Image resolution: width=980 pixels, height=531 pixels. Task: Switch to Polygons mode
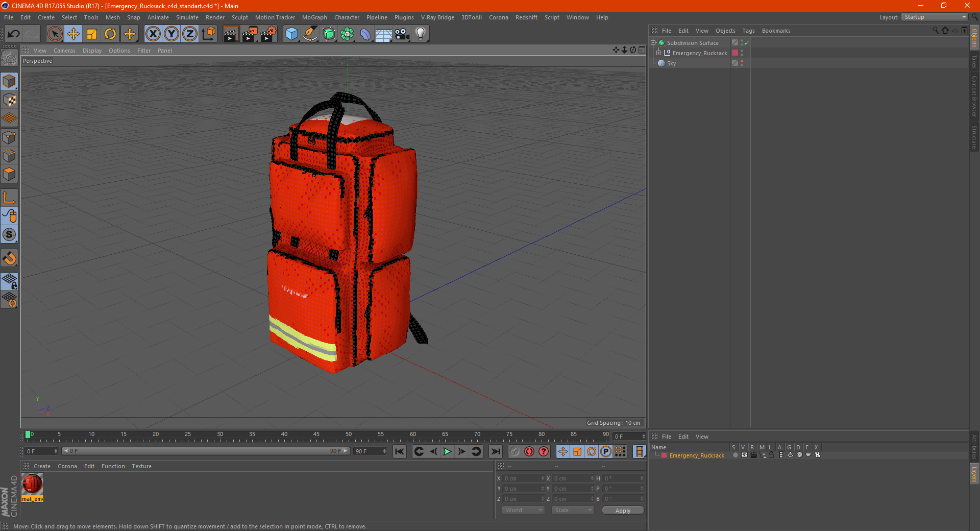pos(9,174)
